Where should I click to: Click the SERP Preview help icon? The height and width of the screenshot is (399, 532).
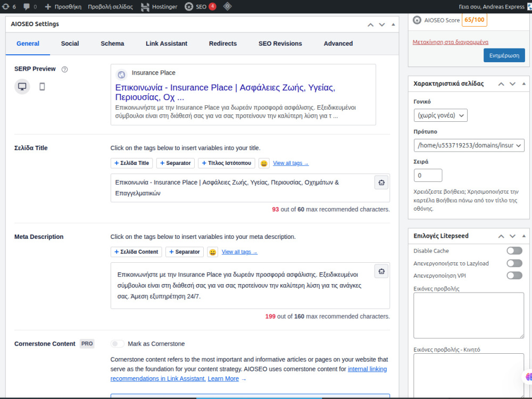coord(64,69)
